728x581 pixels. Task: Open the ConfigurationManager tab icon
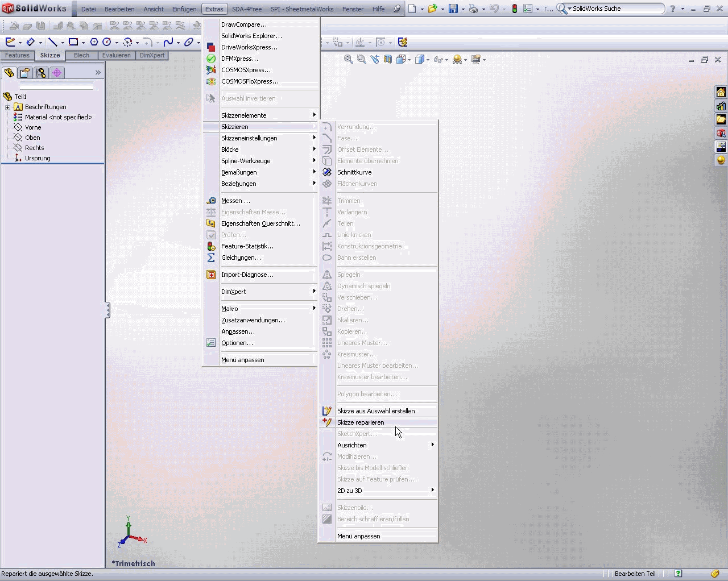41,73
